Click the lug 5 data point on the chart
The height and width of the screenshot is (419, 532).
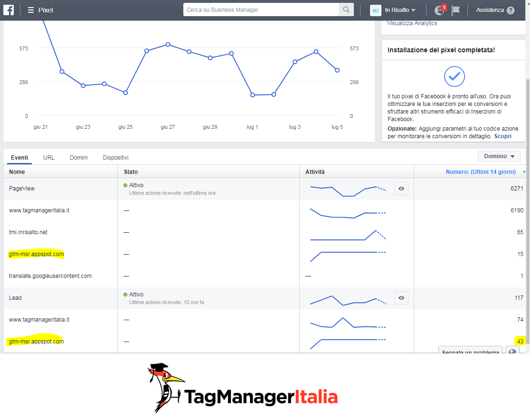tap(337, 70)
